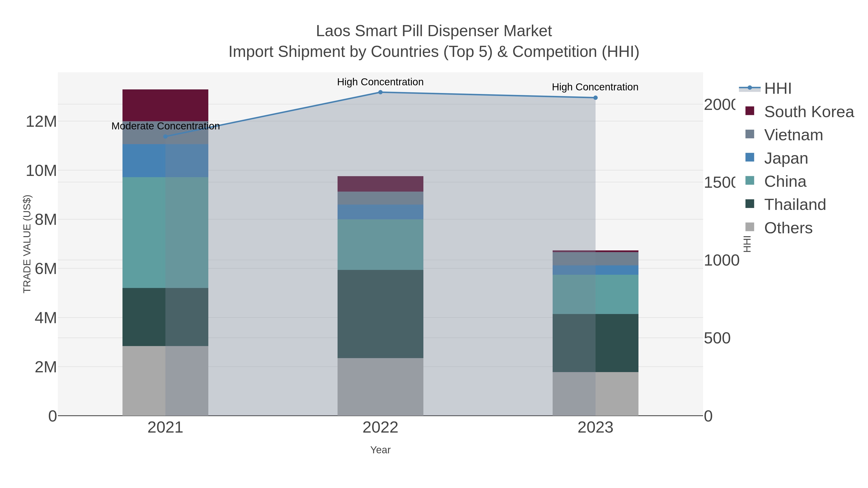The height and width of the screenshot is (488, 868).
Task: Click the '4M' y-axis tick label
Action: click(x=46, y=318)
